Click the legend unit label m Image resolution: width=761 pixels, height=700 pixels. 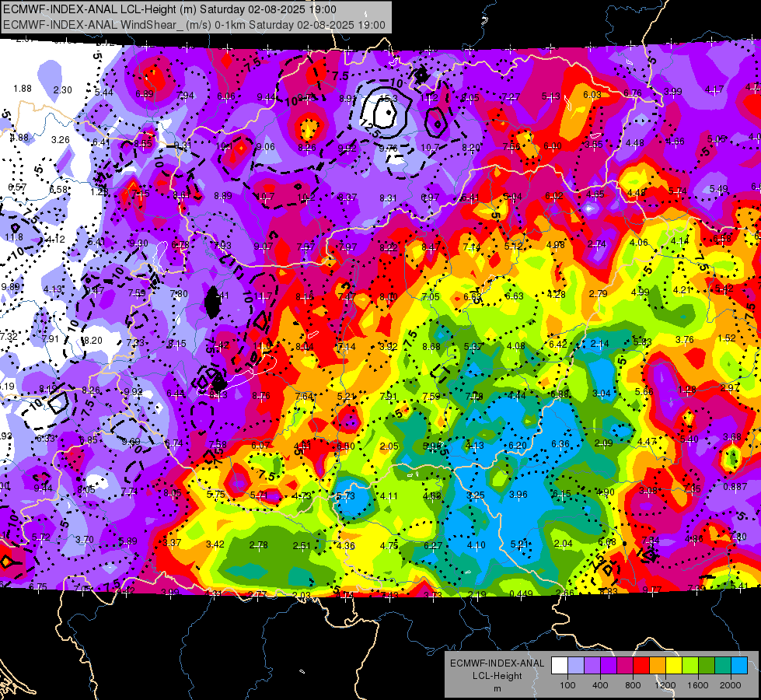(x=497, y=688)
